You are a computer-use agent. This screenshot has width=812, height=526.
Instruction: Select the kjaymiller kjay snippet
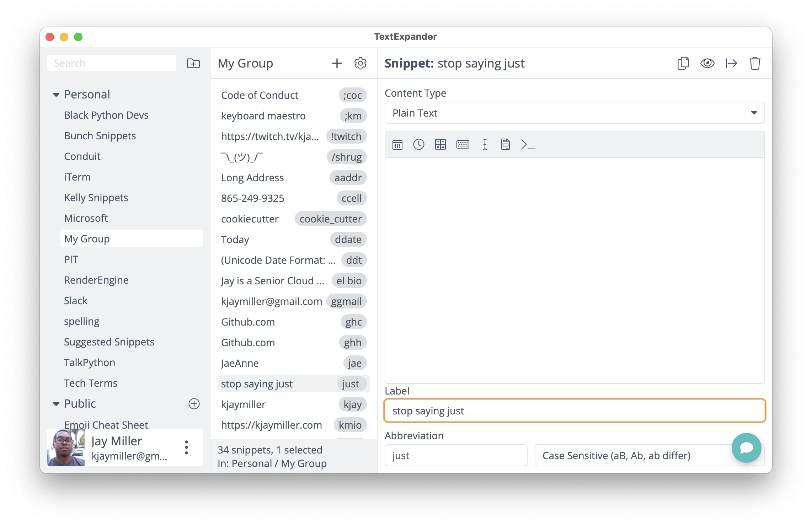tap(294, 404)
